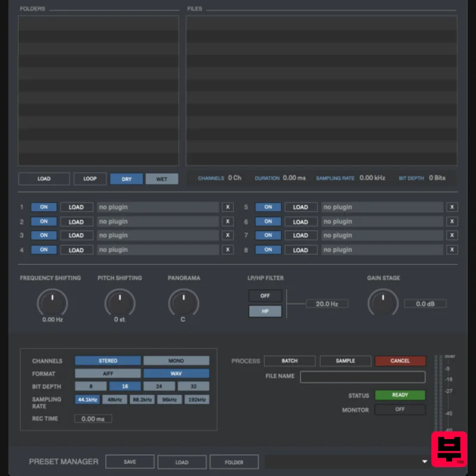Load a plugin into slot 1

(76, 207)
